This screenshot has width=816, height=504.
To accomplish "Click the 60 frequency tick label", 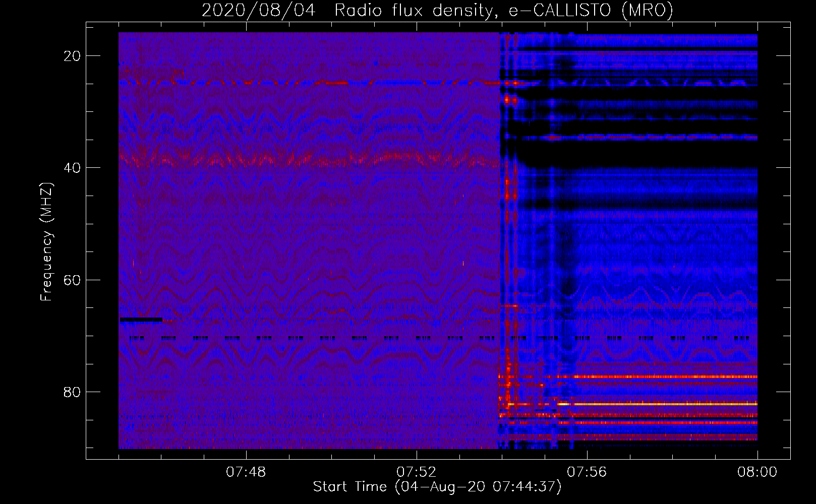I will coord(73,280).
